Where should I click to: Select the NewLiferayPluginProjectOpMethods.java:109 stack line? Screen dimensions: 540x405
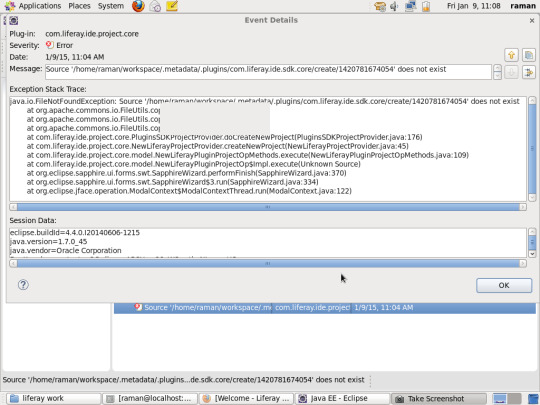(248, 155)
